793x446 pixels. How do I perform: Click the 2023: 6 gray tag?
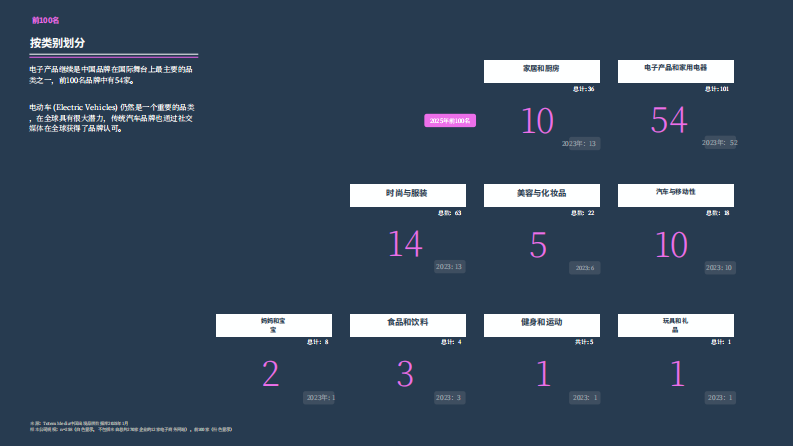[584, 268]
